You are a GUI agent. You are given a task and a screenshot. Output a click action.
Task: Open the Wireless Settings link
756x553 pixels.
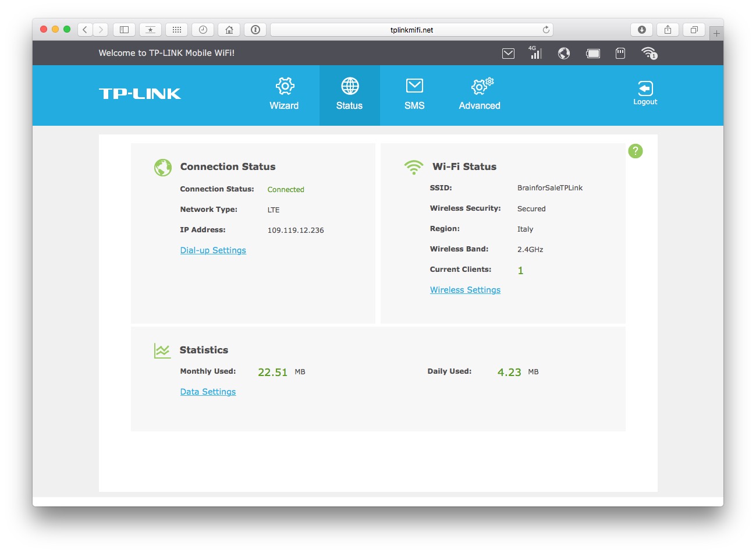pyautogui.click(x=465, y=290)
